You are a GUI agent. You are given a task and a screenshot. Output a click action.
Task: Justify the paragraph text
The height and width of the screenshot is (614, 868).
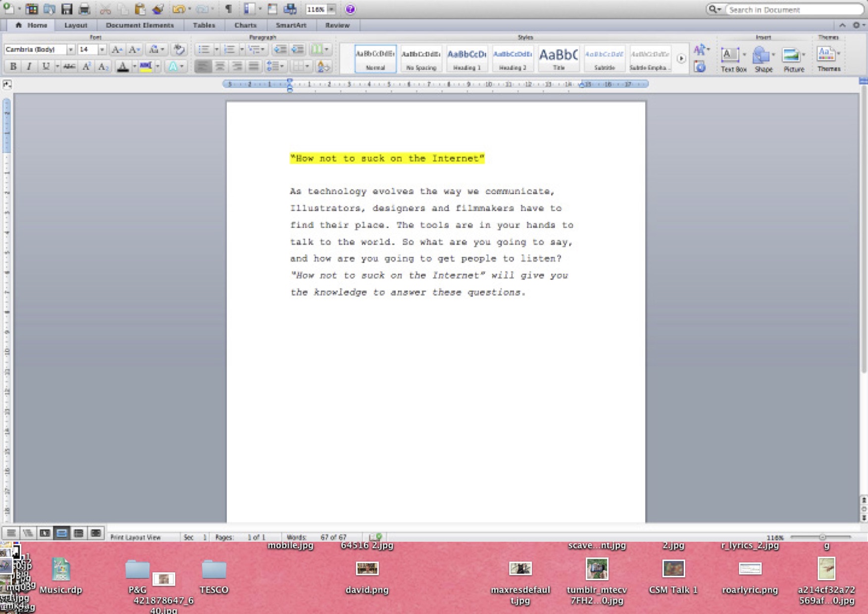(254, 66)
